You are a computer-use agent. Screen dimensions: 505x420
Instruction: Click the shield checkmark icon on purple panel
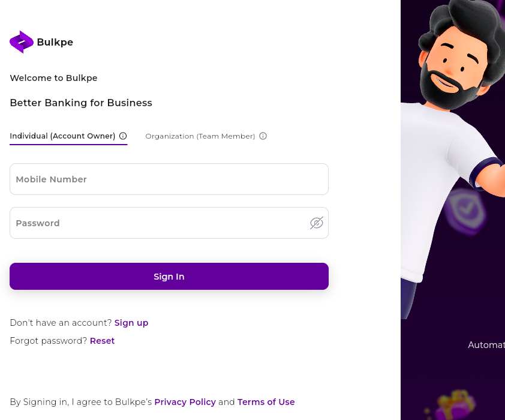coord(467,209)
